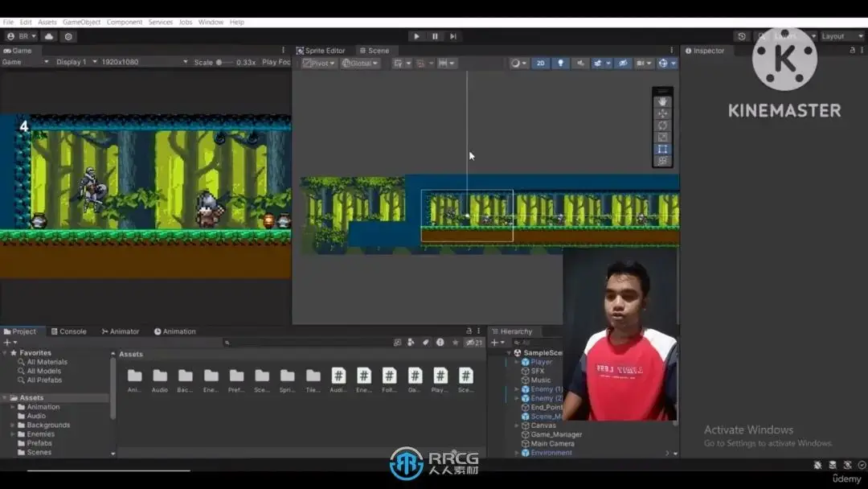868x489 pixels.
Task: Select the Audio folder in Assets grid
Action: pos(160,380)
